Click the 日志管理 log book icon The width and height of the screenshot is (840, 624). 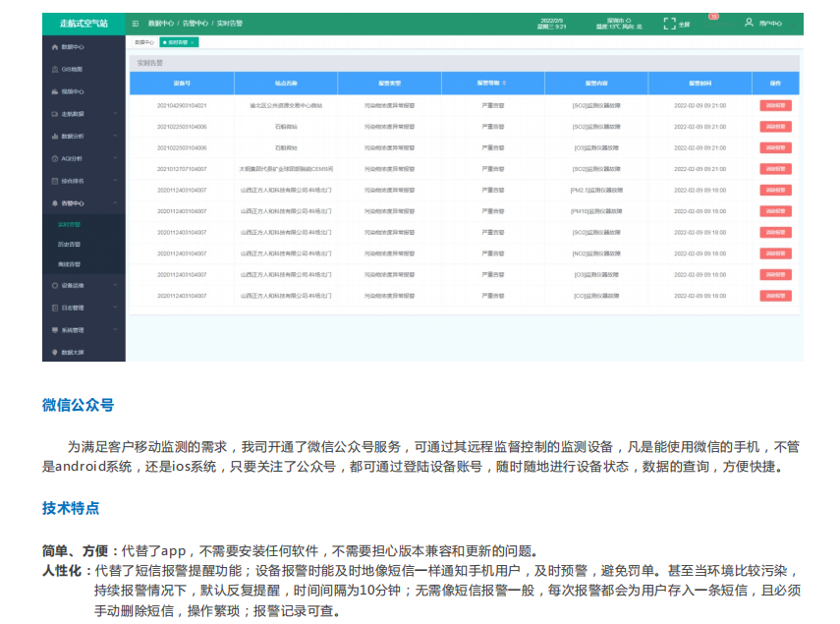[55, 308]
